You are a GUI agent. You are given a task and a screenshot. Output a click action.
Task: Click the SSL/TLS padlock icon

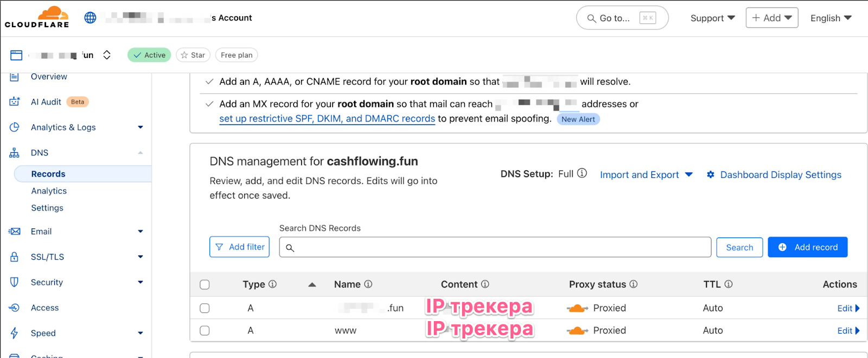[15, 257]
